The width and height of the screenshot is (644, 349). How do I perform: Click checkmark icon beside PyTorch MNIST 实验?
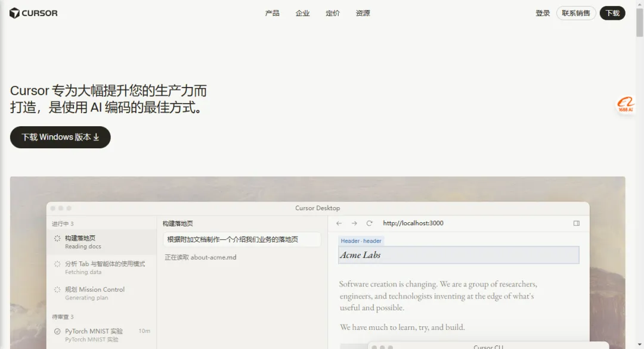(57, 331)
